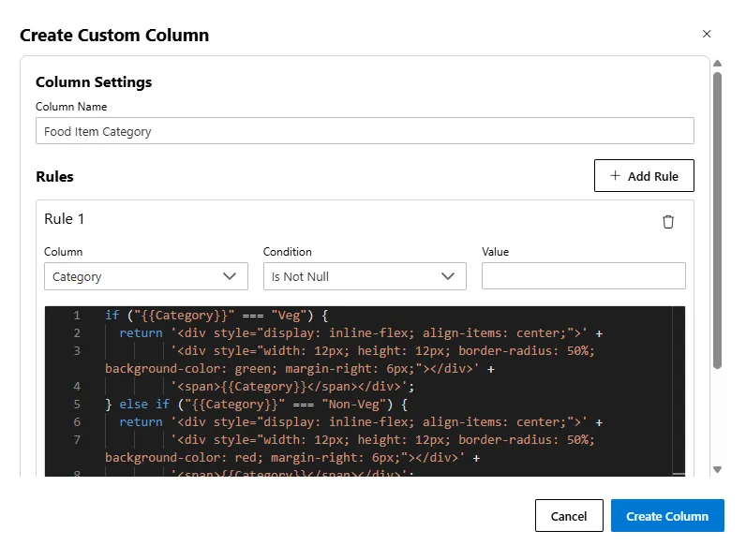The image size is (746, 560).
Task: Click line number 3 in editor gutter
Action: [76, 350]
